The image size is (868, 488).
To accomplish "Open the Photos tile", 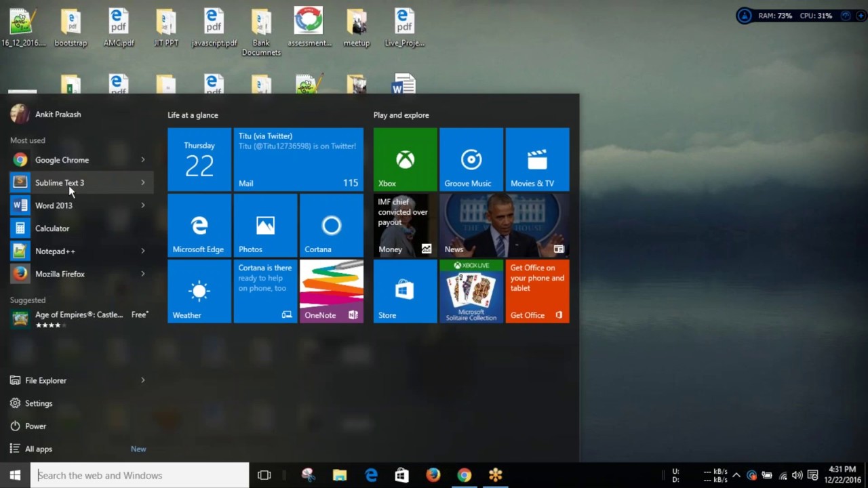I will point(265,226).
